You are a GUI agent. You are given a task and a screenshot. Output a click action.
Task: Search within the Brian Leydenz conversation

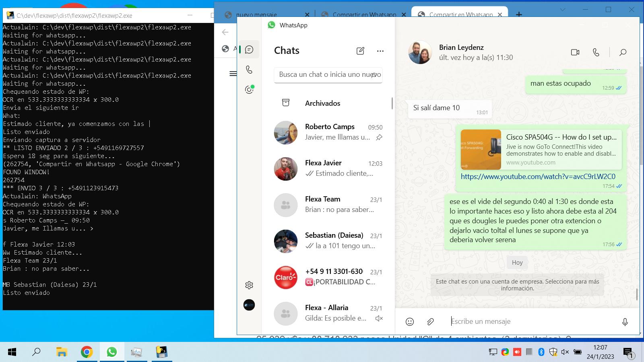(x=623, y=52)
